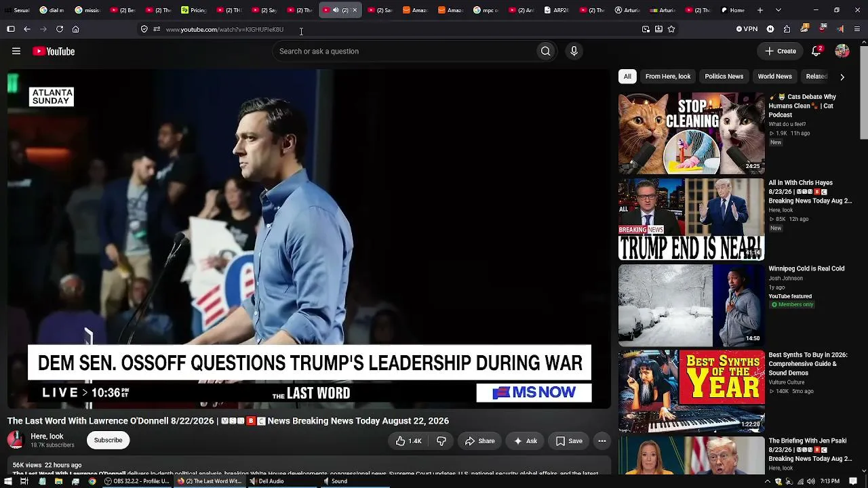Open the Ask AI button

pyautogui.click(x=526, y=441)
